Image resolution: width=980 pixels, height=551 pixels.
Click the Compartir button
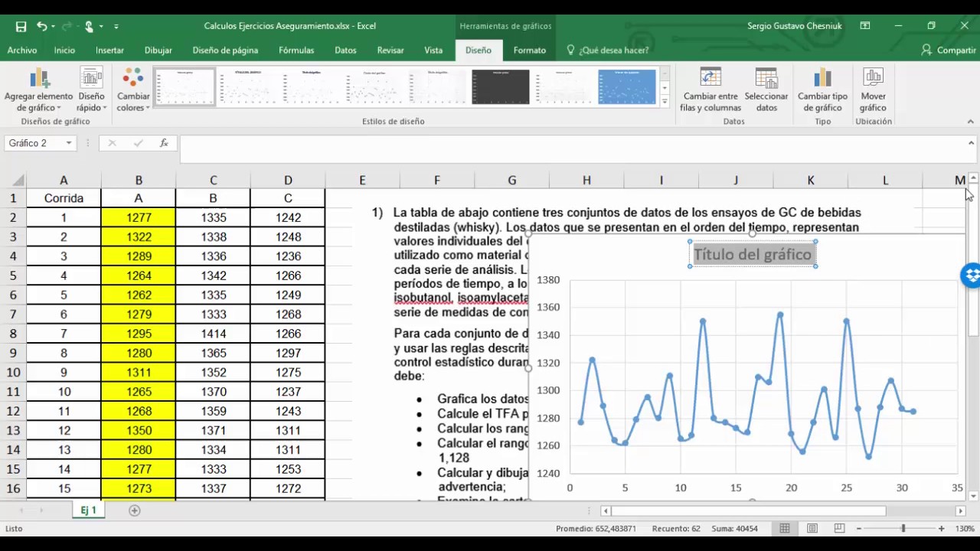tap(949, 50)
